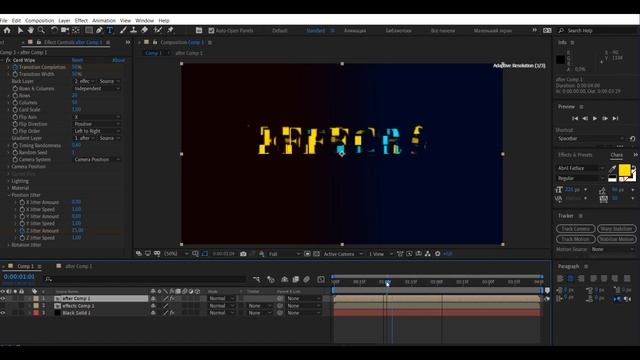Viewport: 640px width, 360px height.
Task: Open the Active Camera view dropdown
Action: pyautogui.click(x=343, y=254)
